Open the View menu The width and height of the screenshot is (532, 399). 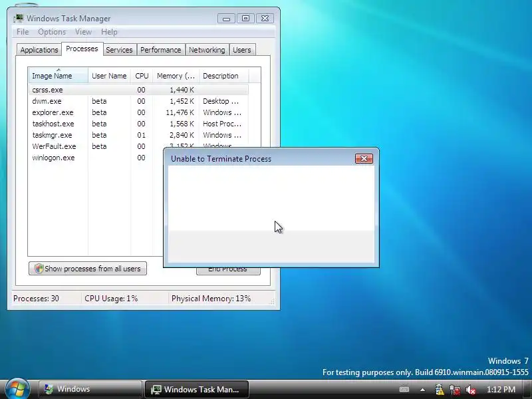(83, 32)
